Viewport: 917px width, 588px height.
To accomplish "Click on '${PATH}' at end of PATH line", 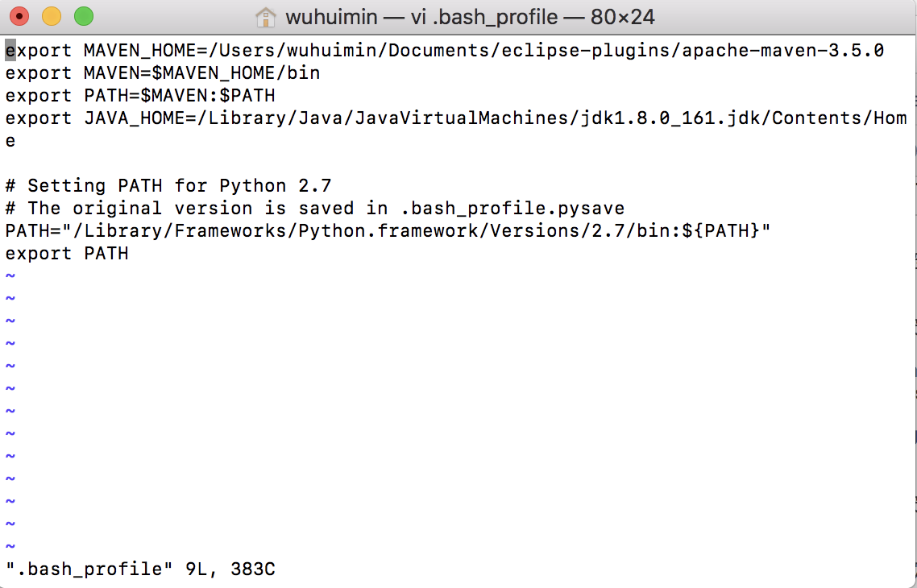I will (x=720, y=231).
